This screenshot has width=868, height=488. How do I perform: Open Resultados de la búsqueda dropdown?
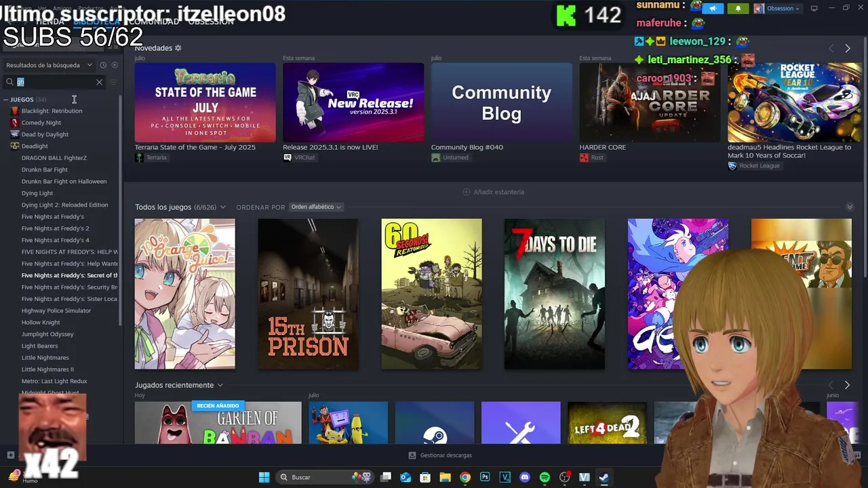(49, 65)
